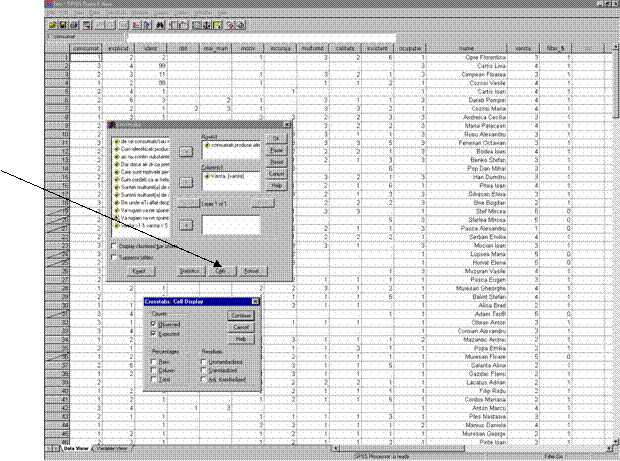Open the Format options button

[x=252, y=271]
